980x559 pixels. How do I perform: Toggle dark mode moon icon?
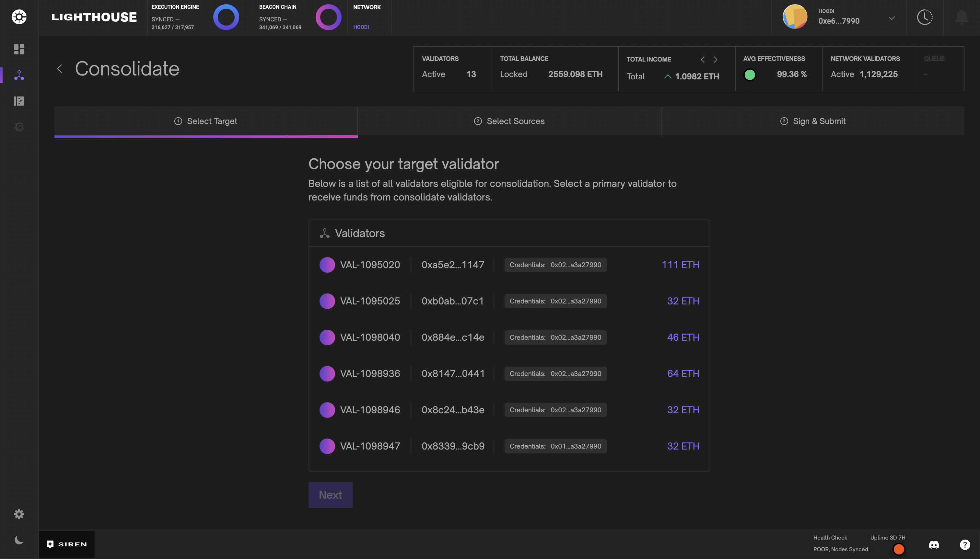19,540
